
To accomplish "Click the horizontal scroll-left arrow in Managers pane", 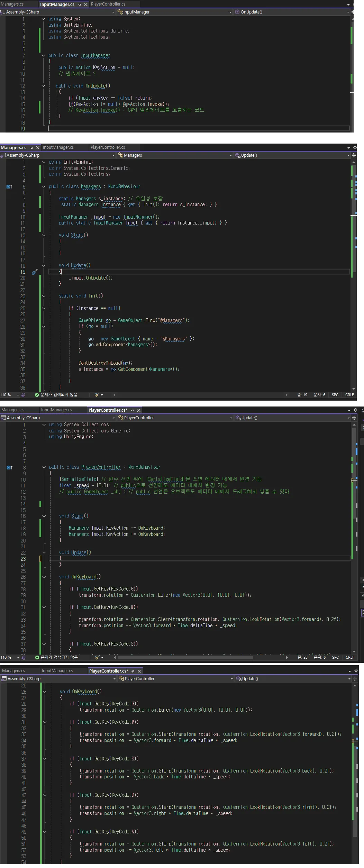I will point(114,395).
